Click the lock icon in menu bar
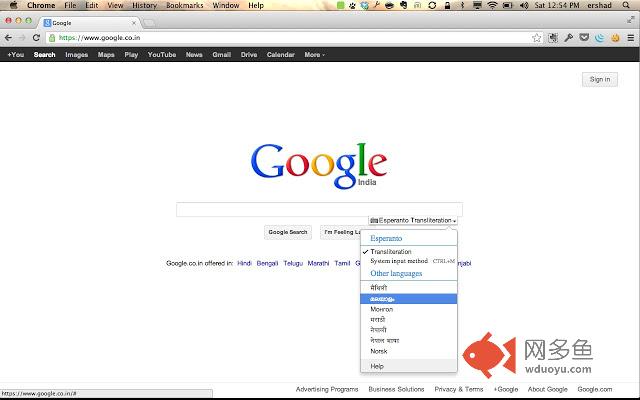Image resolution: width=640 pixels, height=400 pixels. pos(447,5)
